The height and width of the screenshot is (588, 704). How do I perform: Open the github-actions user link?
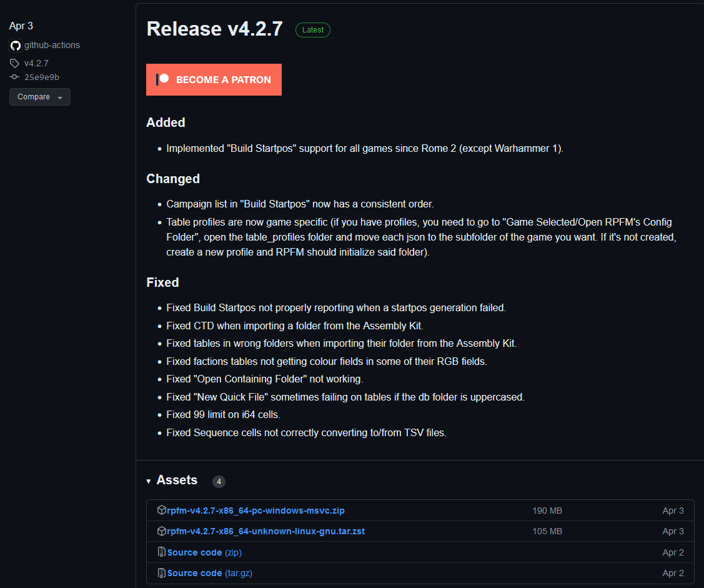[x=52, y=46]
